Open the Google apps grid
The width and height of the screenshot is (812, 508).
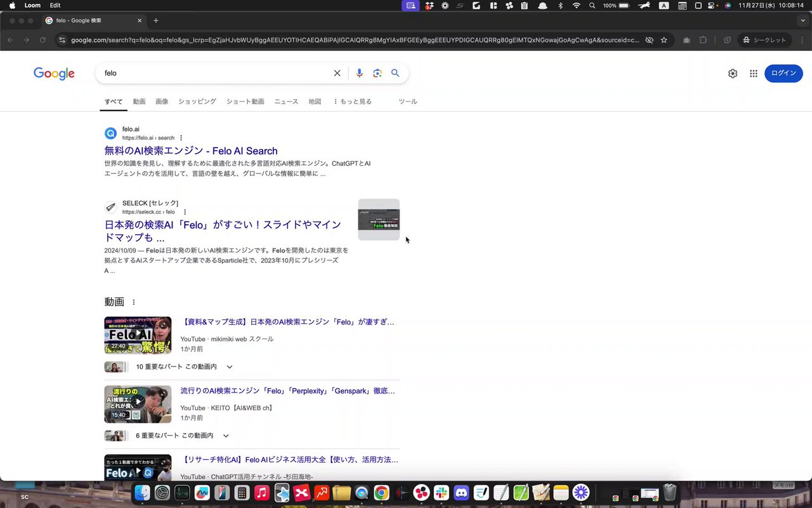pos(754,74)
